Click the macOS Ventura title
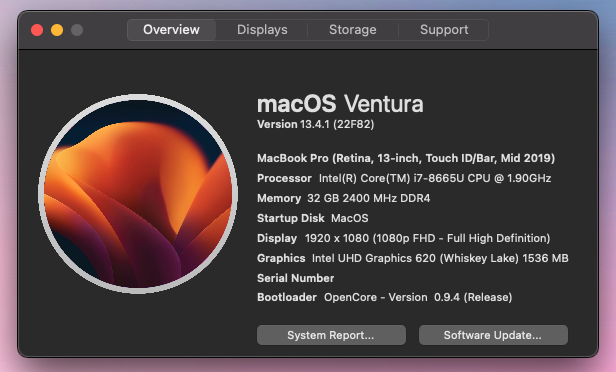The image size is (616, 372). coord(340,104)
